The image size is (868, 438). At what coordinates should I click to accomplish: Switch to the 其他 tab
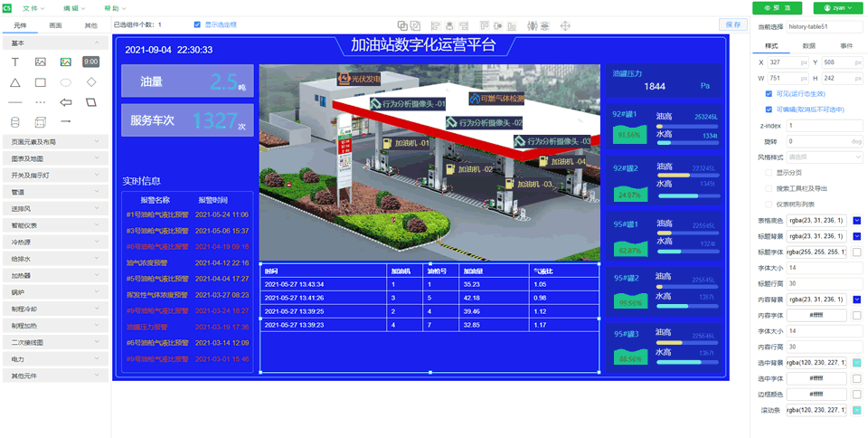pos(90,25)
